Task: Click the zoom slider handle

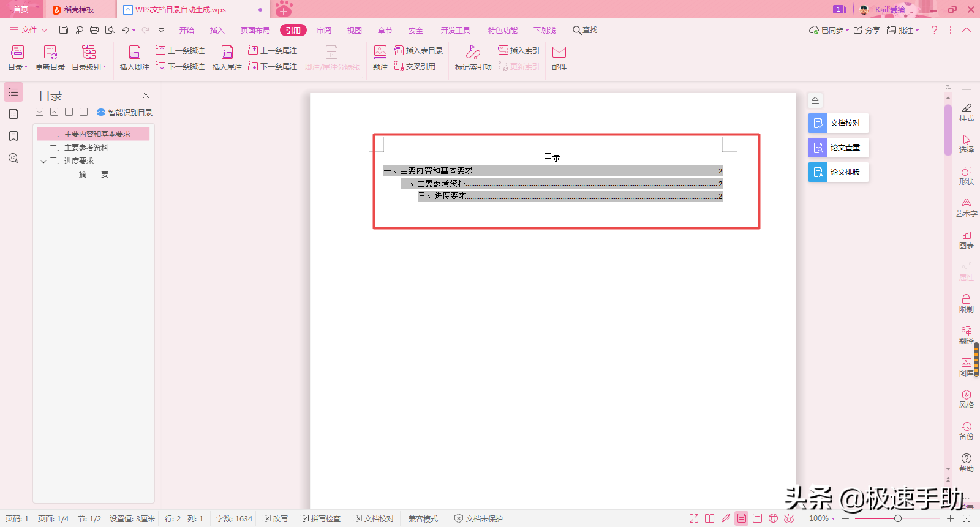Action: tap(898, 518)
